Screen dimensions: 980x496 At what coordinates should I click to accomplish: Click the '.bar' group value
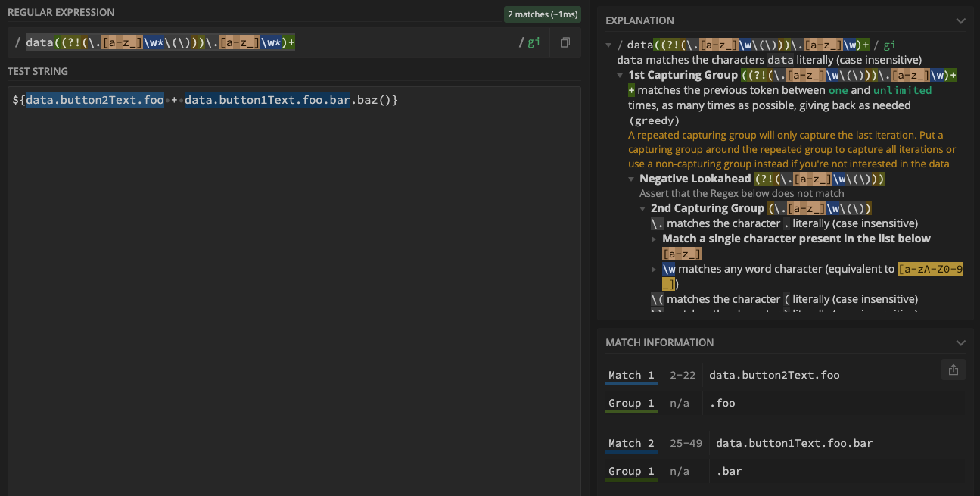click(x=729, y=471)
